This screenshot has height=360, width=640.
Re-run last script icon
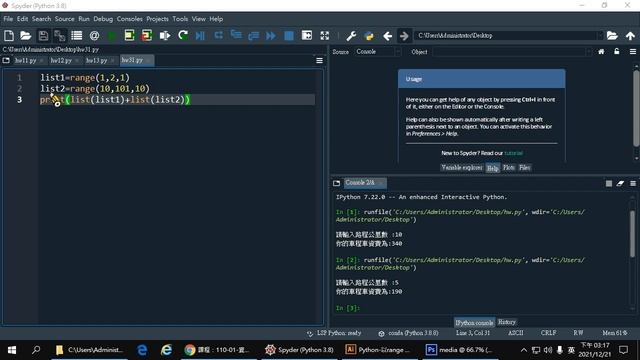pyautogui.click(x=183, y=36)
